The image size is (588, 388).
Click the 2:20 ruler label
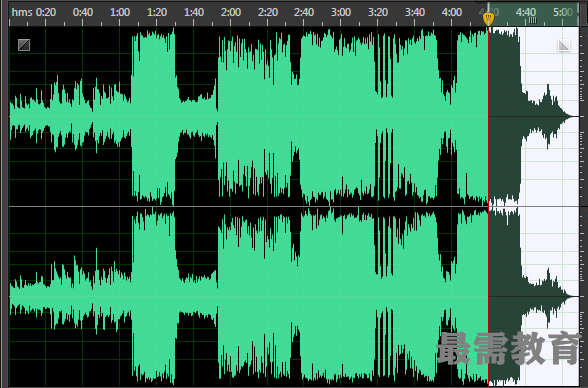(268, 12)
